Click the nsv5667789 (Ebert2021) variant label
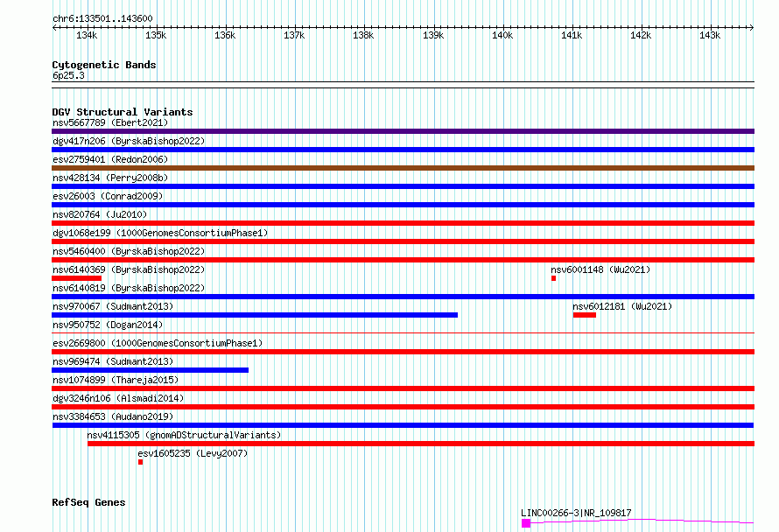Viewport: 779px width, 532px height. pyautogui.click(x=110, y=122)
